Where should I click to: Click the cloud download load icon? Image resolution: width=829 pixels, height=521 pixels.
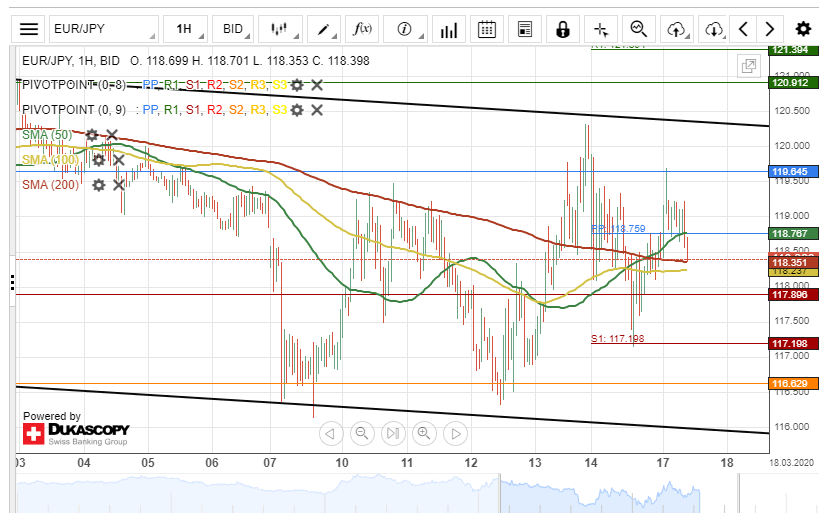pyautogui.click(x=714, y=29)
